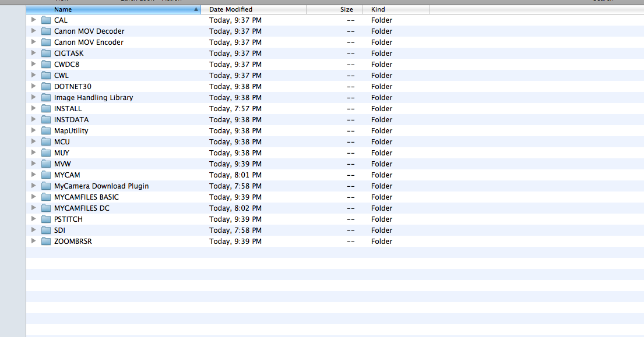Screen dimensions: 644x337
Task: Expand the DOTNET30 folder disclosure triangle
Action: 34,86
